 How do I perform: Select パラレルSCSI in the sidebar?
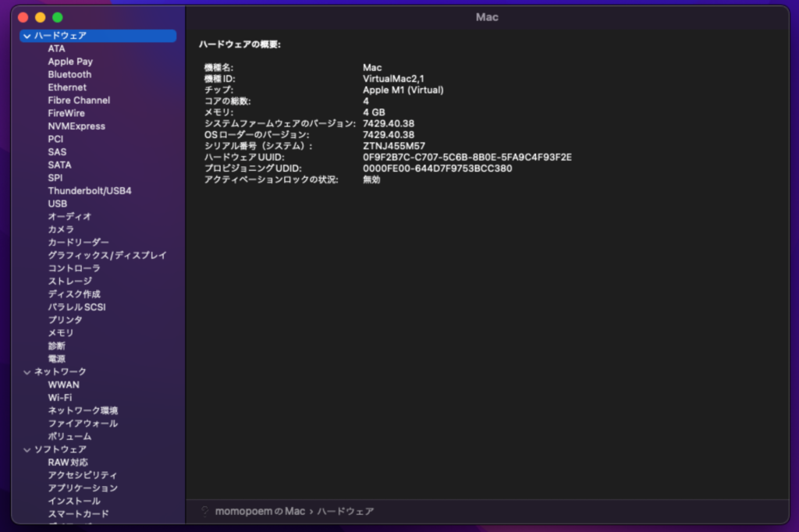(x=77, y=307)
